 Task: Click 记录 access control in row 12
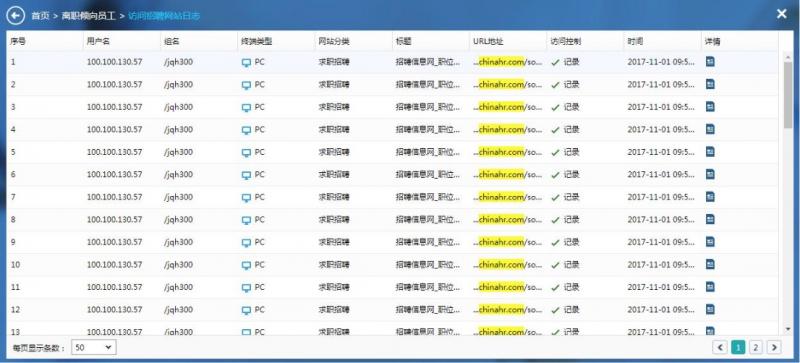[x=571, y=309]
